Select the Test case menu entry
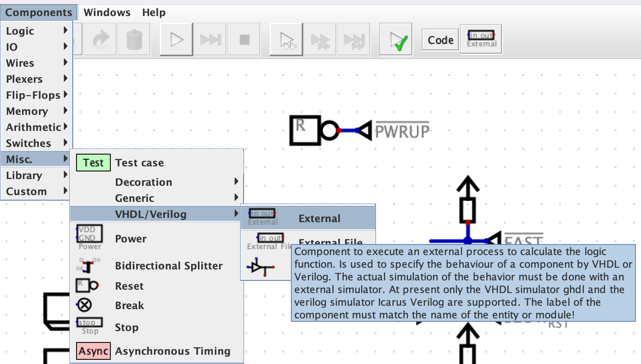 tap(139, 163)
